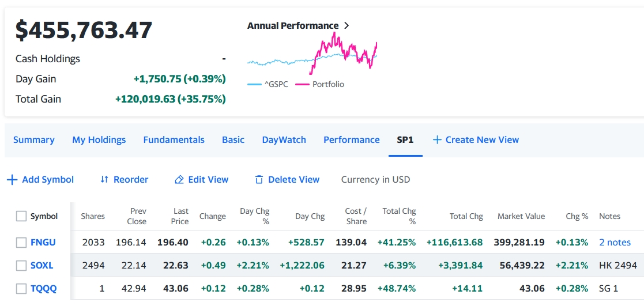Viewport: 644px width, 306px height.
Task: Click the blue ^GSPC legend marker
Action: tap(254, 85)
